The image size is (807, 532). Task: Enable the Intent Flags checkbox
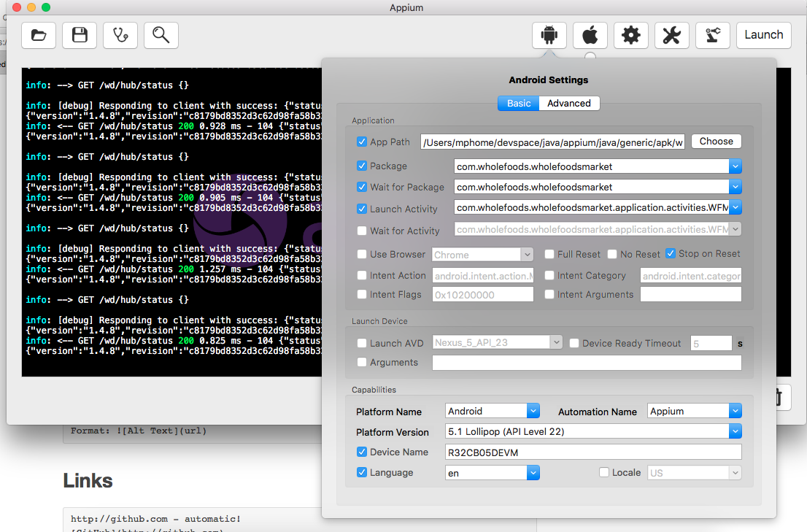click(362, 294)
